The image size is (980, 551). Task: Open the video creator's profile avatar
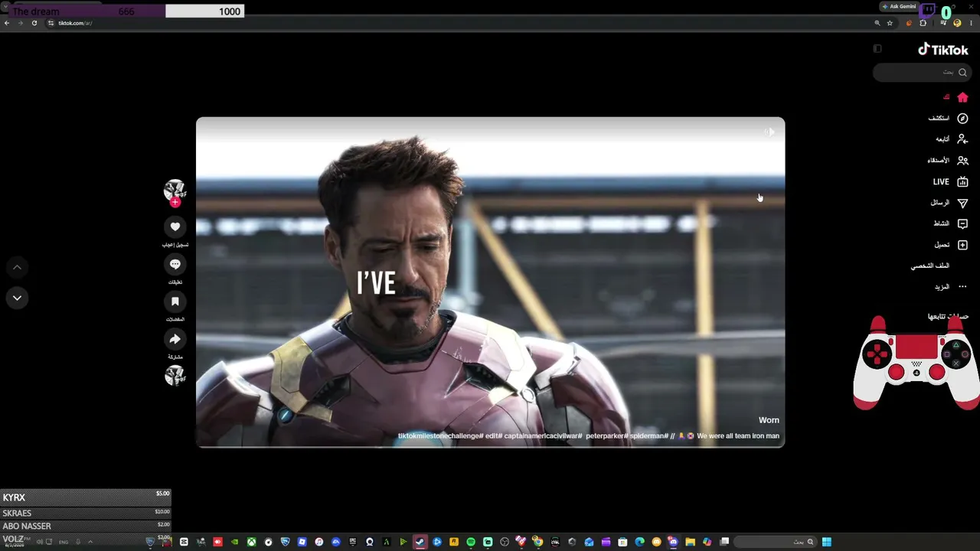[175, 190]
